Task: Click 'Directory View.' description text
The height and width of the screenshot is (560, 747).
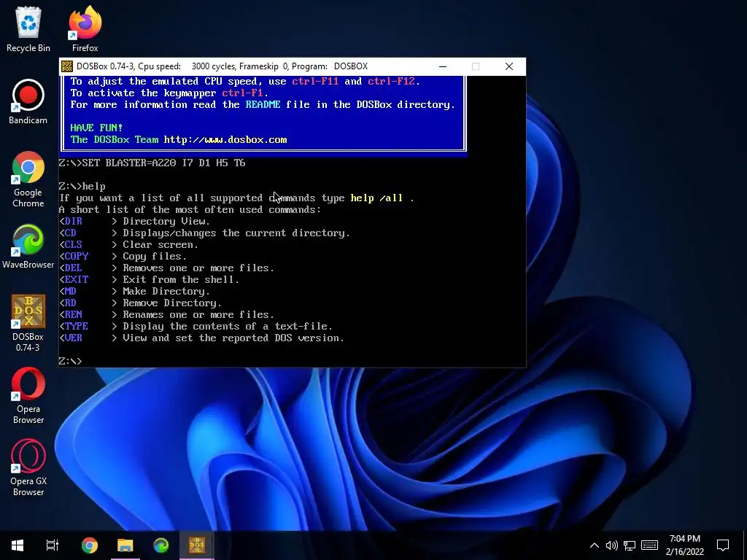Action: click(166, 221)
